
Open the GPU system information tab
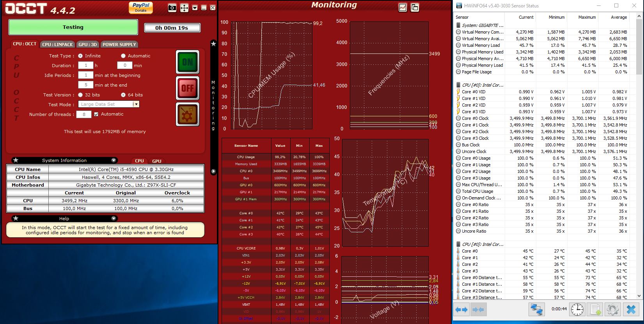157,161
